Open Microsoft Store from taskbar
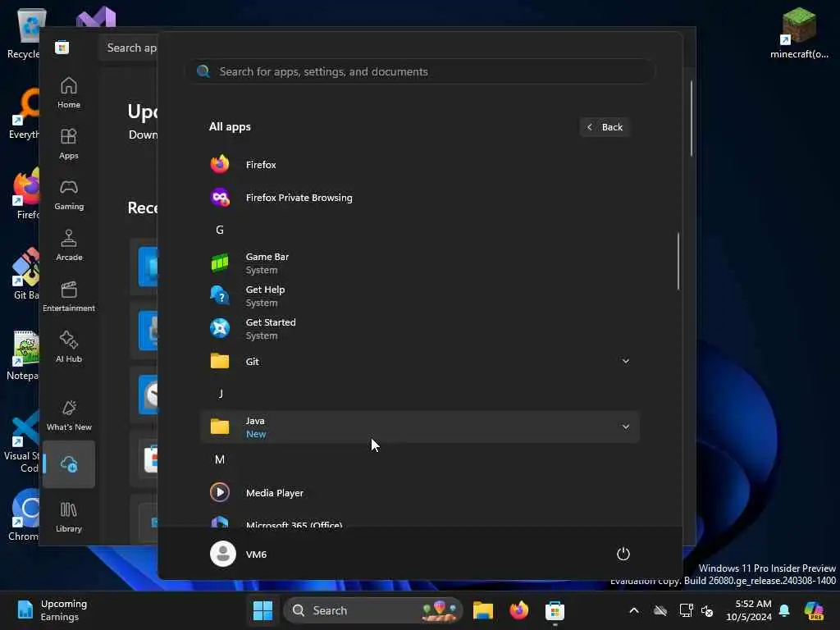Image resolution: width=840 pixels, height=630 pixels. [x=555, y=610]
